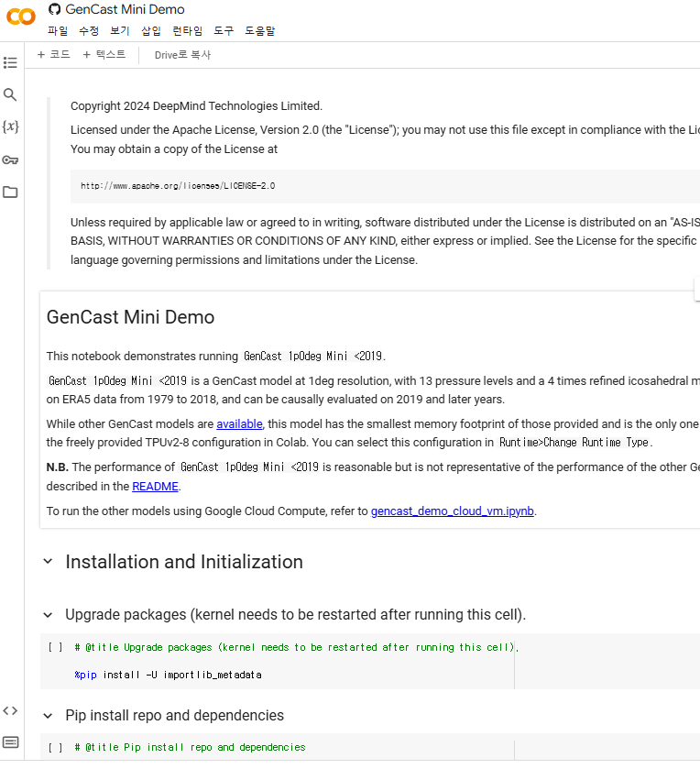This screenshot has width=700, height=769.
Task: Open gencast_demo_cloud_vm.ipynb link
Action: [x=452, y=511]
